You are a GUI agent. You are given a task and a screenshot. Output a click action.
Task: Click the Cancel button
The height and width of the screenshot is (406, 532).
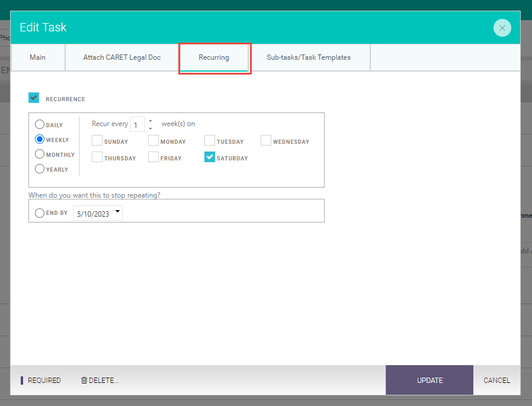496,380
